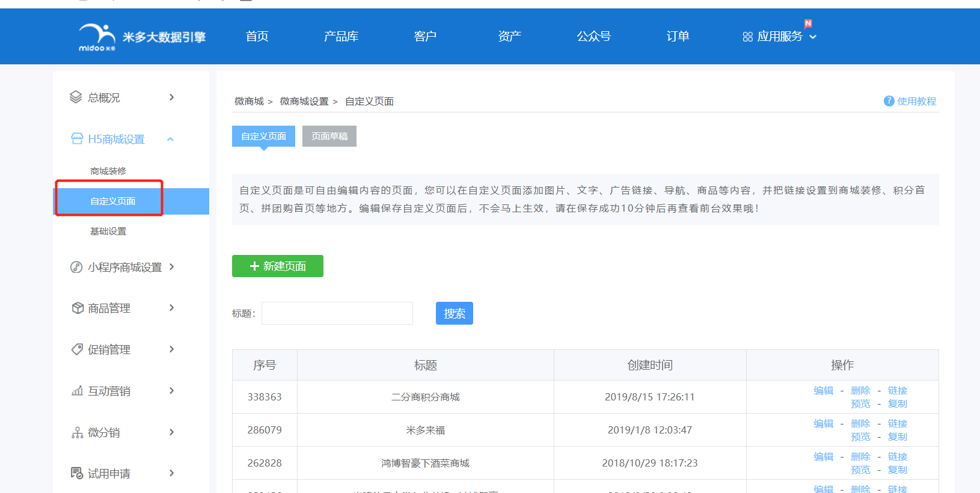Expand 互动营销 with its chevron
Image resolution: width=980 pixels, height=493 pixels.
tap(171, 391)
